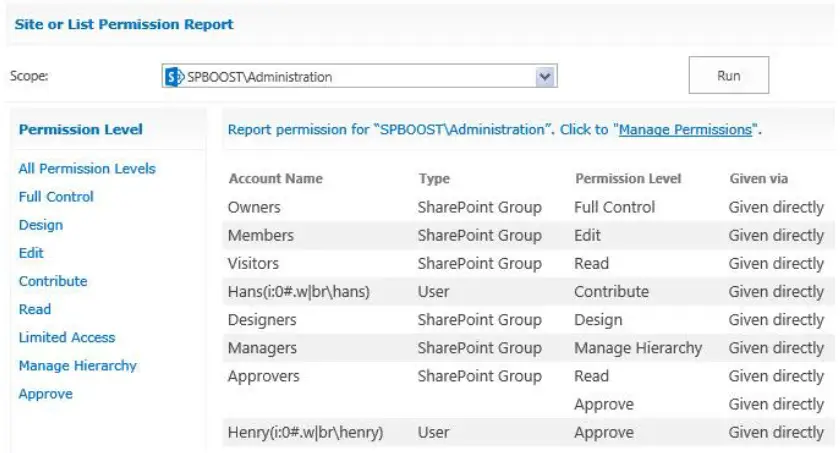Click the Permission Level panel heading
840x453 pixels.
[80, 130]
